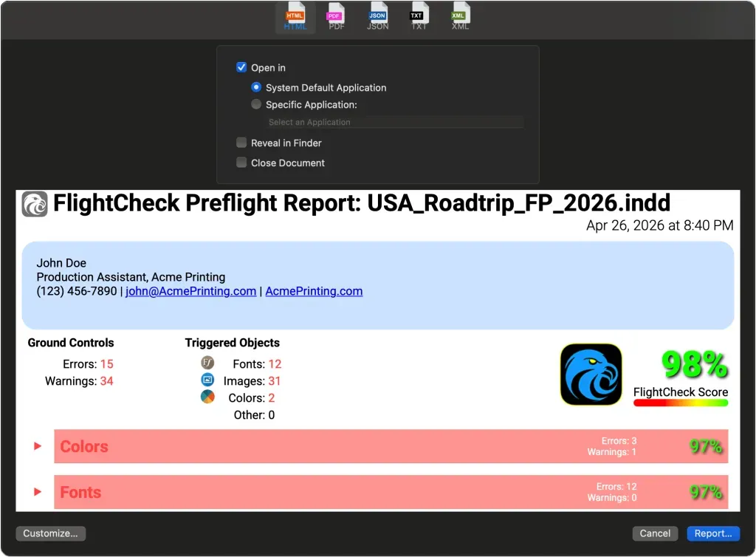
Task: Click the Fonts section header bar
Action: pyautogui.click(x=391, y=492)
